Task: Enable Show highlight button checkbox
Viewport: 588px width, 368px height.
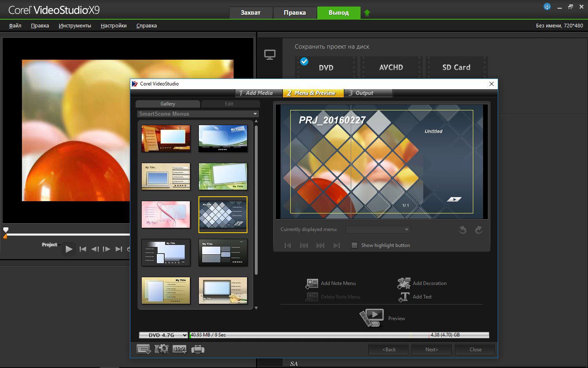Action: click(x=354, y=245)
